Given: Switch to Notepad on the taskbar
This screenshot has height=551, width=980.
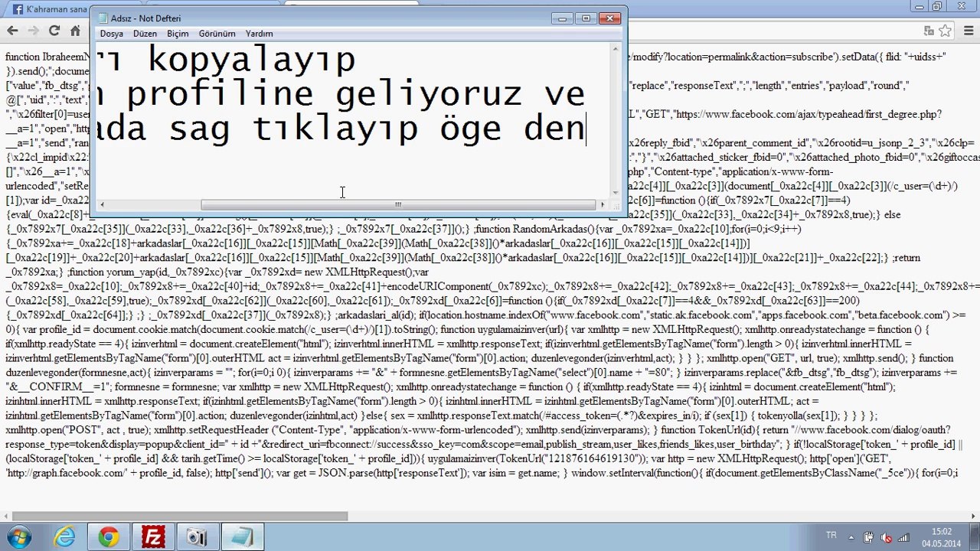Looking at the screenshot, I should pos(243,537).
